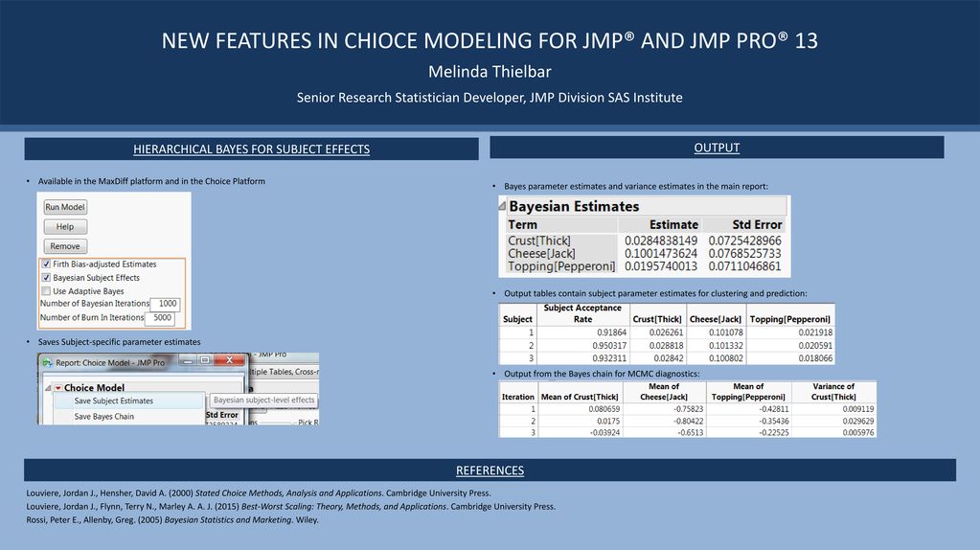Close the Report: Choice Model window
The width and height of the screenshot is (980, 550).
pyautogui.click(x=229, y=360)
